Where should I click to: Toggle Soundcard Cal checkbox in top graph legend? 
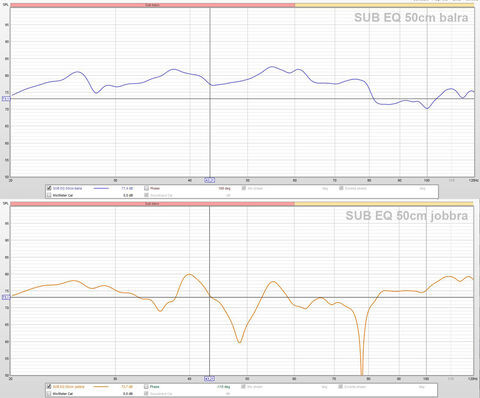[146, 195]
